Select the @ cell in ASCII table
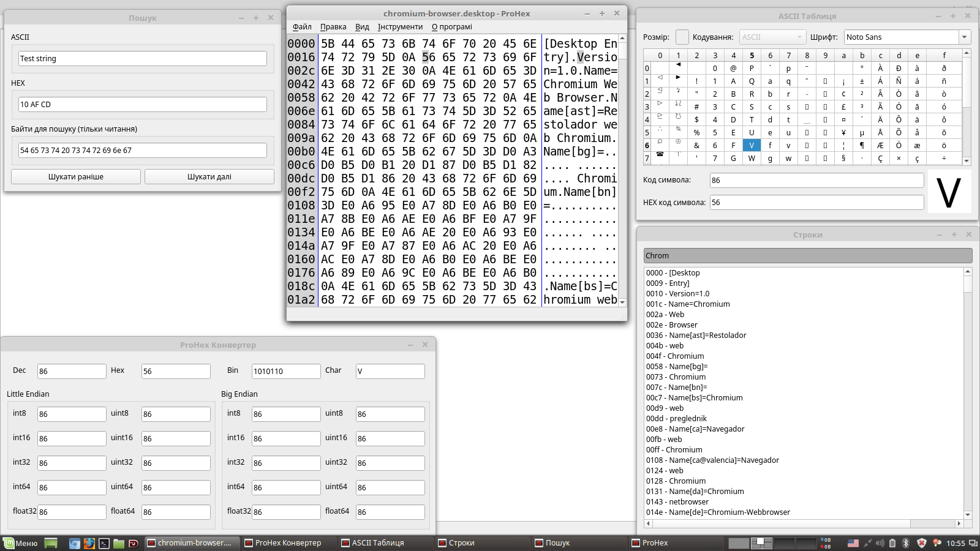 (x=733, y=69)
